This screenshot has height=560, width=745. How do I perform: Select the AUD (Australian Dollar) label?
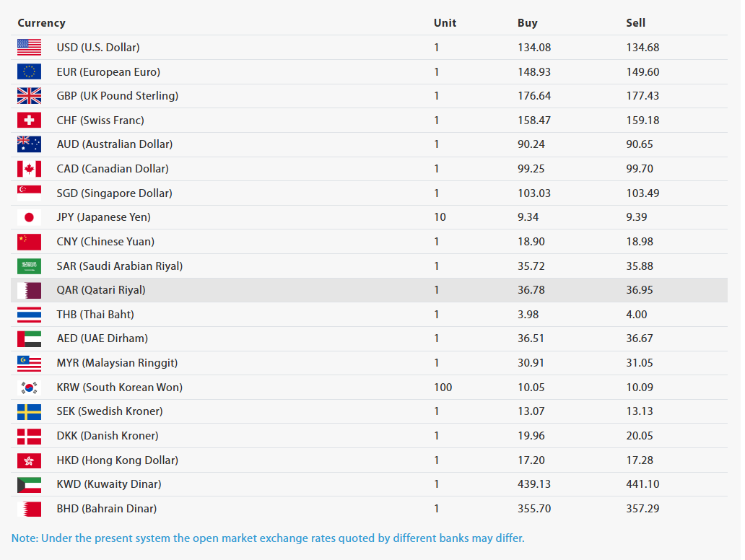click(x=115, y=144)
